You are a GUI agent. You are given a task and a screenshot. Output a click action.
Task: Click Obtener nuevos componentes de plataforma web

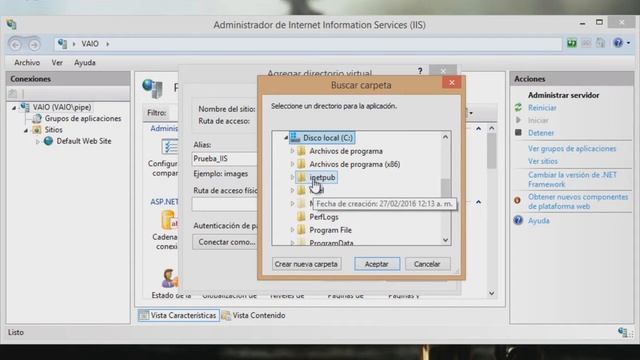coord(578,202)
